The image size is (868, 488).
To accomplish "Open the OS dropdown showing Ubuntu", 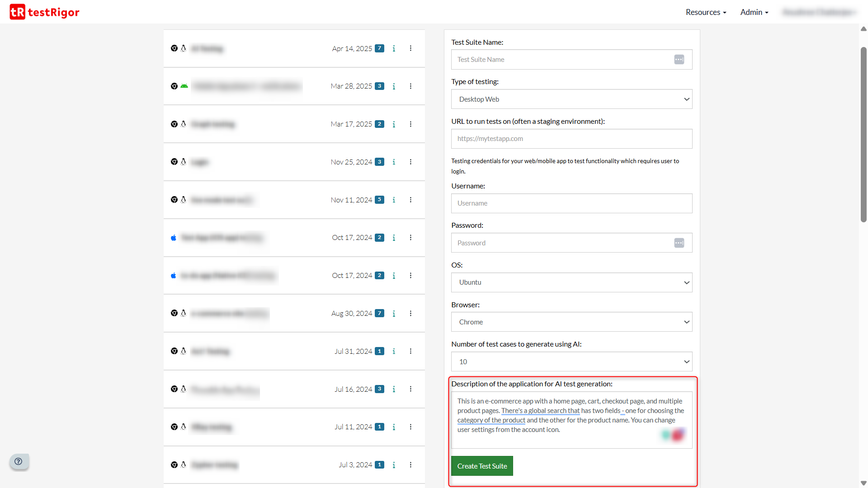I will click(571, 282).
